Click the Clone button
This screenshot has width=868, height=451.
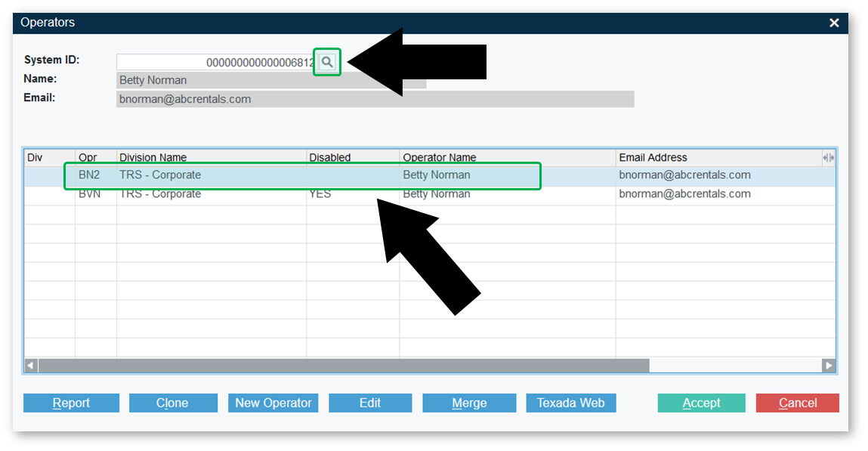(173, 403)
